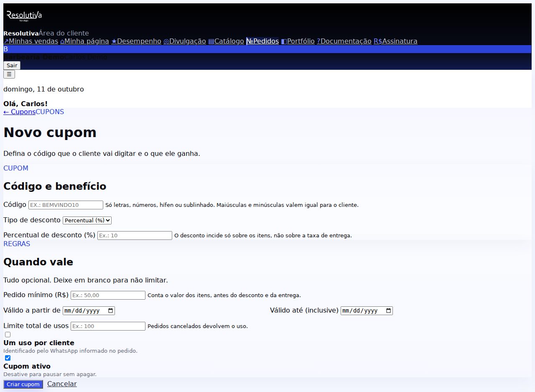Open the Divulgação section

click(x=185, y=41)
